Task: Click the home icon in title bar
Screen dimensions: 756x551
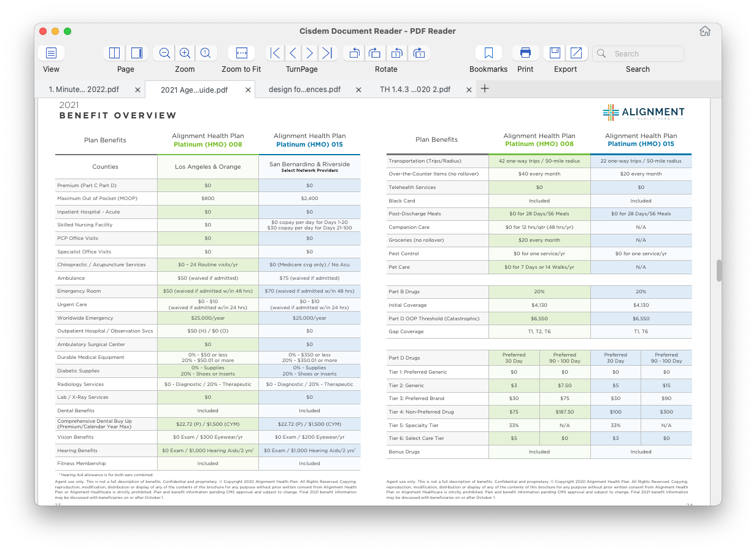Action: point(705,31)
